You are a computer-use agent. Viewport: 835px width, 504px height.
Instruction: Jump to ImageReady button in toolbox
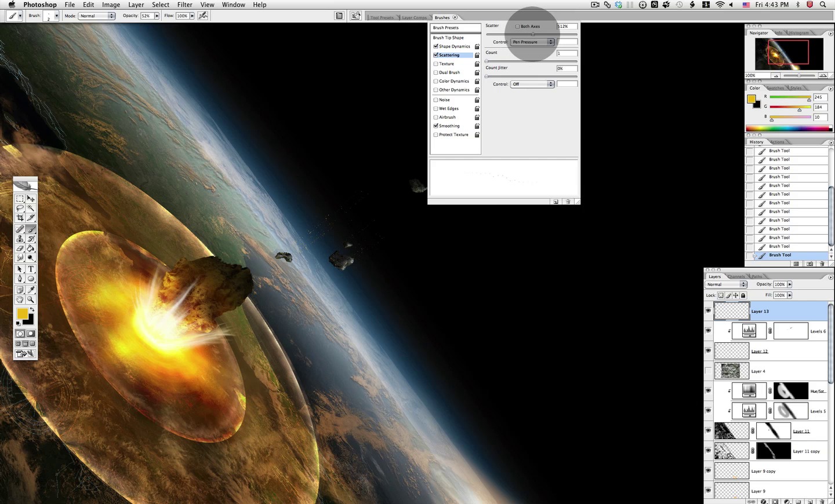point(26,353)
